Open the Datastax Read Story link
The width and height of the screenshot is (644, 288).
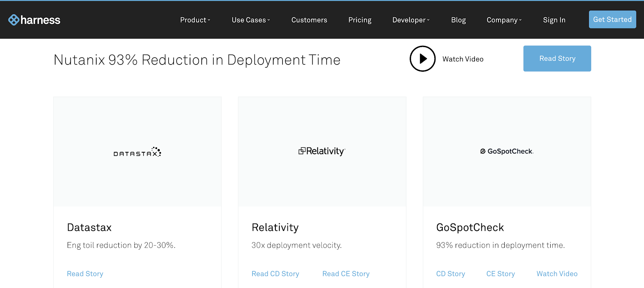tap(85, 274)
